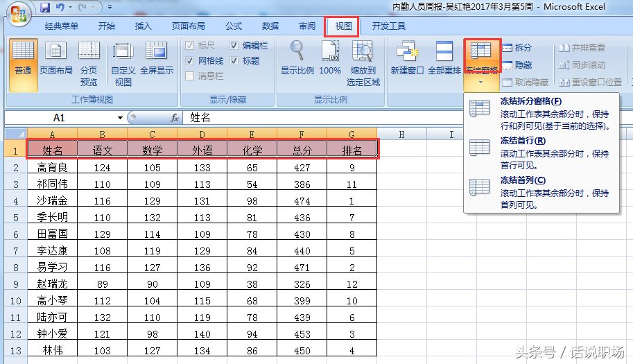
Task: Click 同步滚动 synchronous scrolling
Action: click(x=582, y=65)
